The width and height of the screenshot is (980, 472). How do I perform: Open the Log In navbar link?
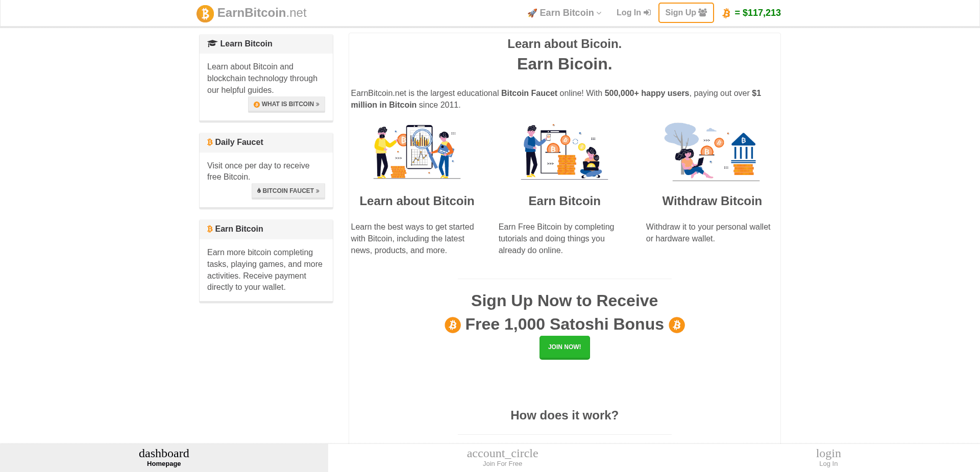(x=633, y=13)
